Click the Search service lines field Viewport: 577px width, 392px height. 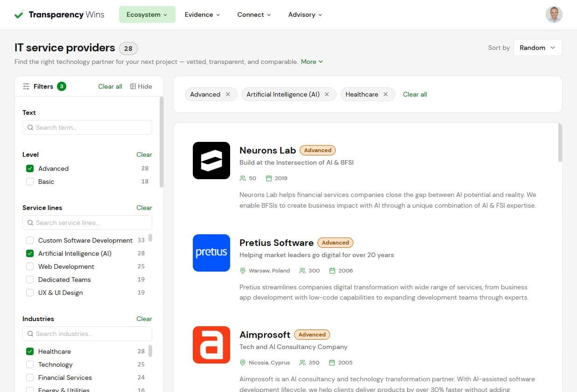(87, 223)
